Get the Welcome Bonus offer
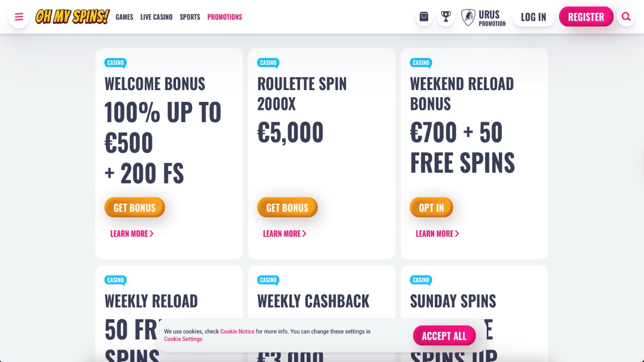644x362 pixels. coord(134,208)
